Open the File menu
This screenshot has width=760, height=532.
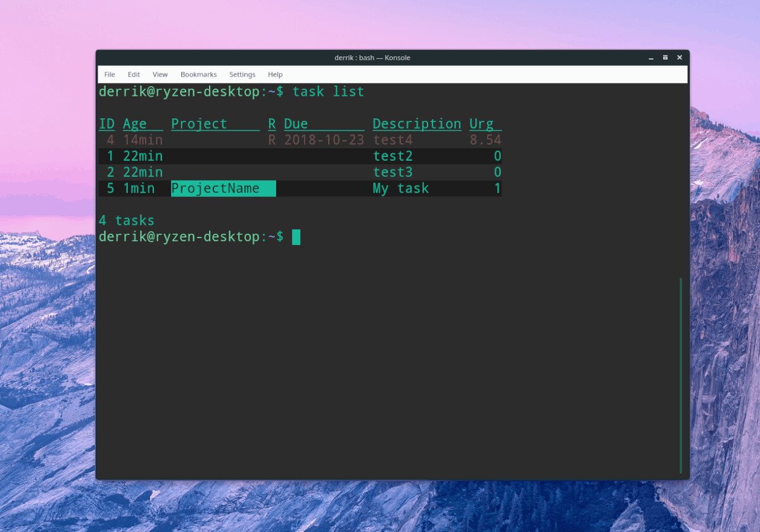tap(110, 74)
